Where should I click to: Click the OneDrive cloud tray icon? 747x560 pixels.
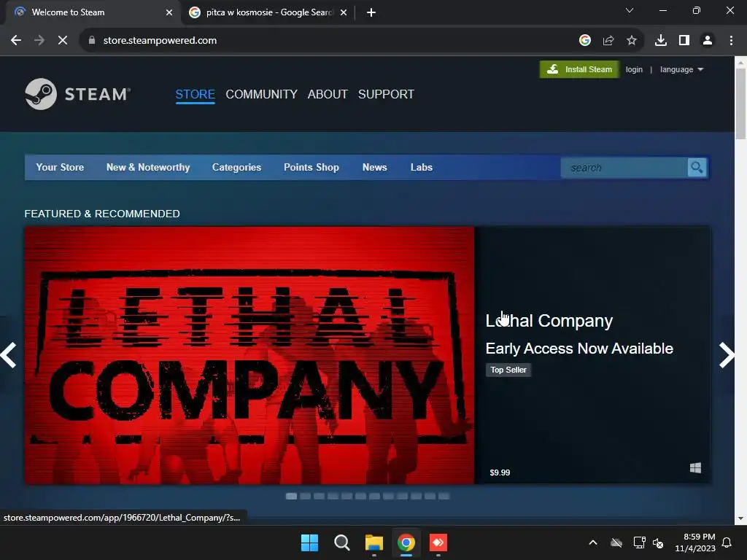[616, 542]
